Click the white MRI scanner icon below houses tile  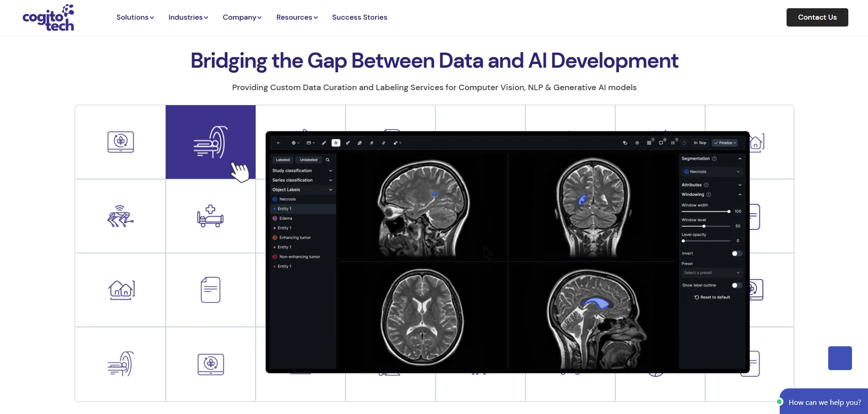point(120,364)
